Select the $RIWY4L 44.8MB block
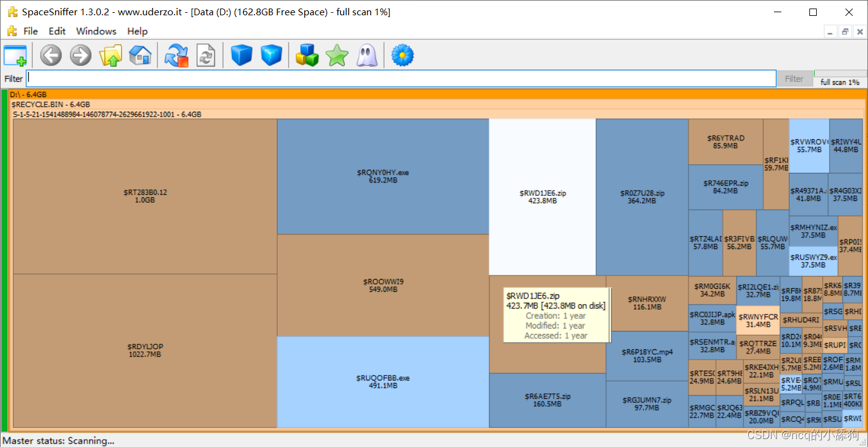868x447 pixels. coord(846,145)
